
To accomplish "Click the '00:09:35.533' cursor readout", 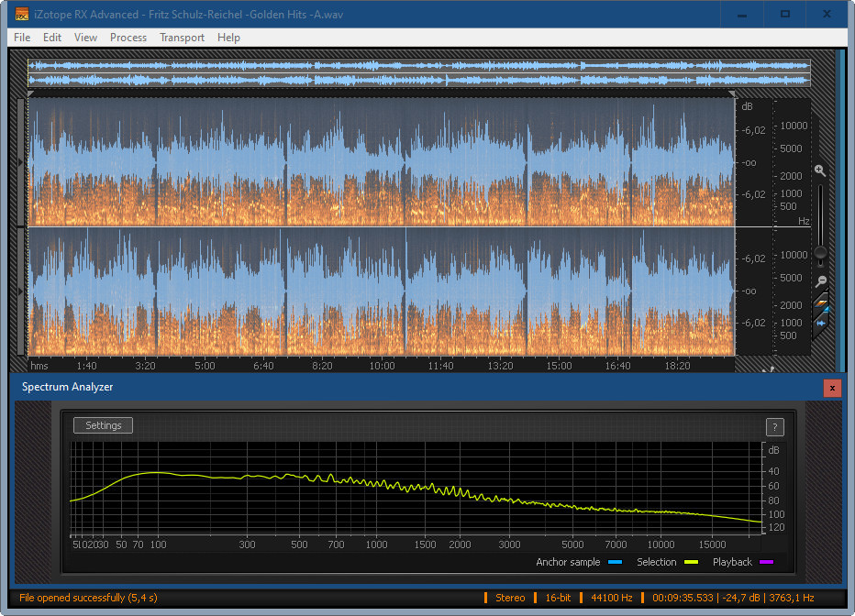I will click(683, 598).
